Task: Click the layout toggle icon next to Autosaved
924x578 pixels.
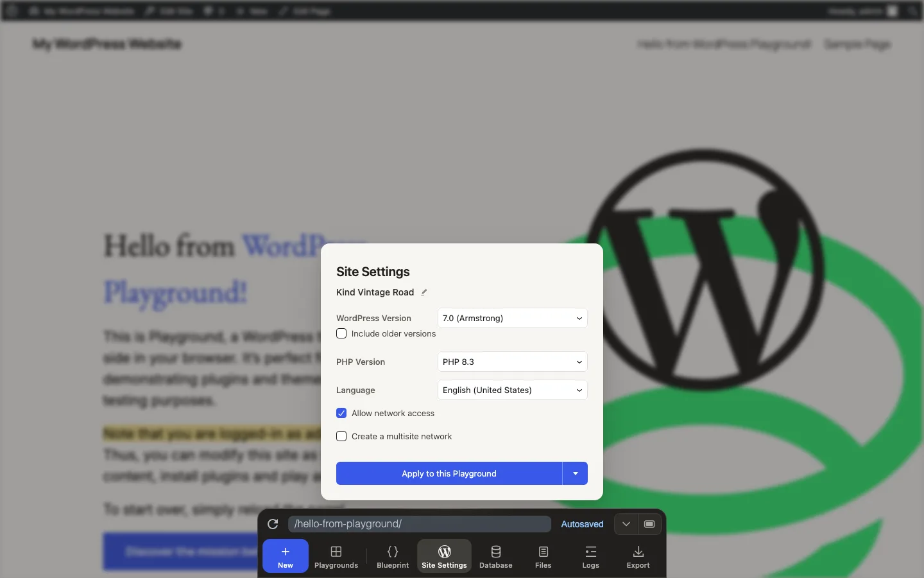Action: tap(649, 524)
